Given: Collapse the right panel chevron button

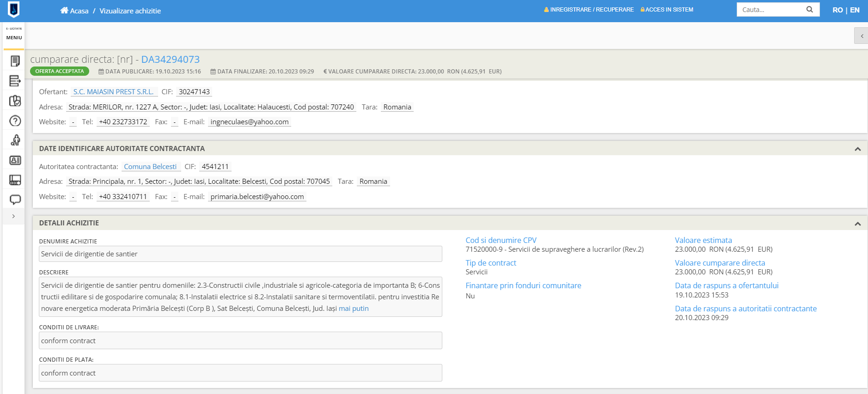Looking at the screenshot, I should click(x=861, y=36).
